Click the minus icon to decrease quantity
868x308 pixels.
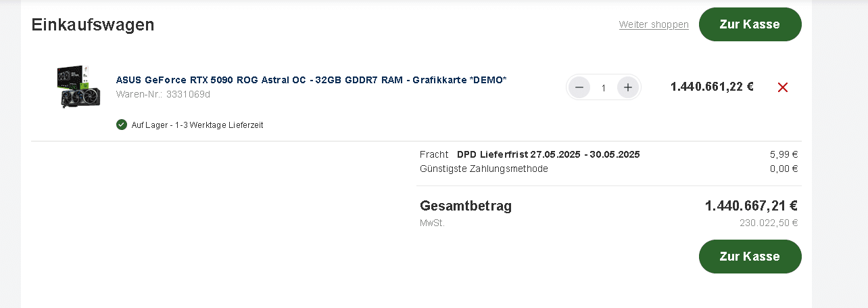(x=579, y=87)
